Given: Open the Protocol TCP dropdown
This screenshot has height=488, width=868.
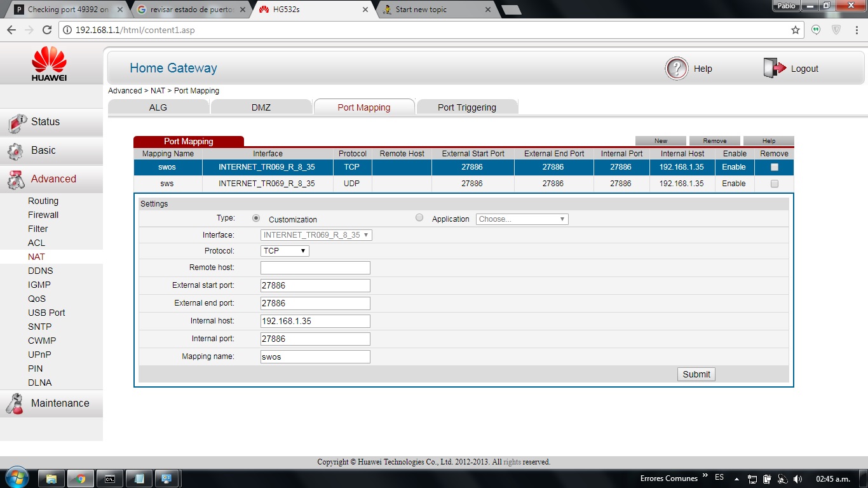Looking at the screenshot, I should [x=285, y=251].
